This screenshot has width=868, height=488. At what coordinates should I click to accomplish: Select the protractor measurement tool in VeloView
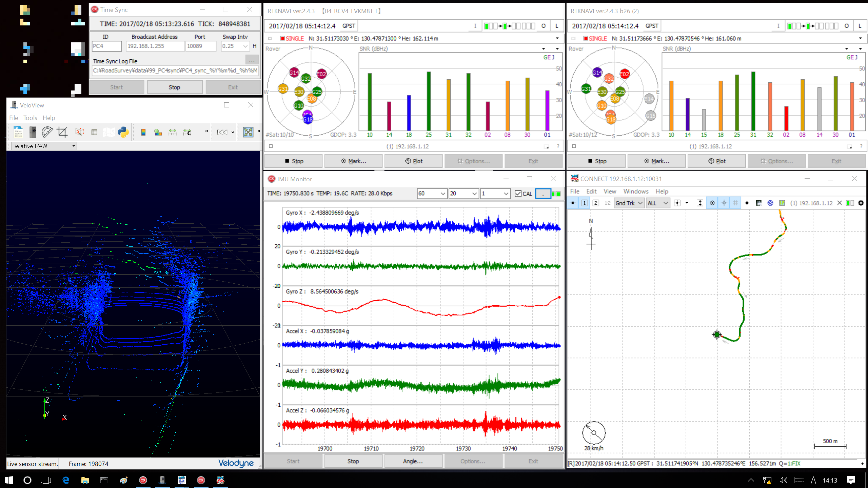click(x=47, y=132)
